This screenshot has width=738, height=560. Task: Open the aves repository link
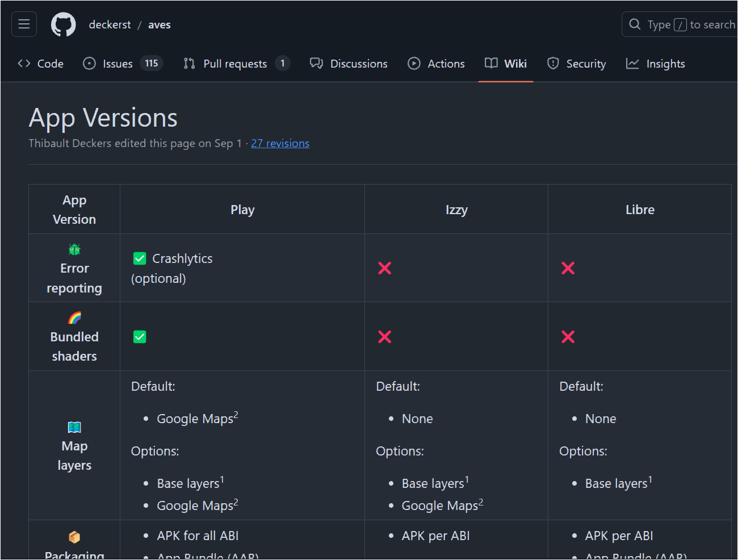tap(159, 24)
